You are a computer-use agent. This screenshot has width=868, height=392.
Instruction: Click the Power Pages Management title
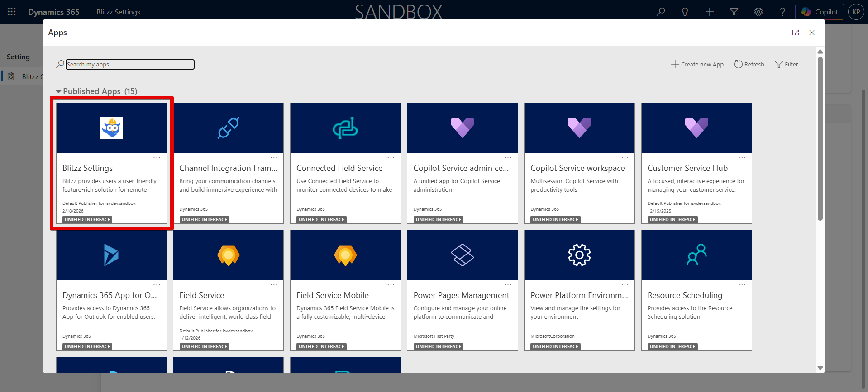coord(461,295)
